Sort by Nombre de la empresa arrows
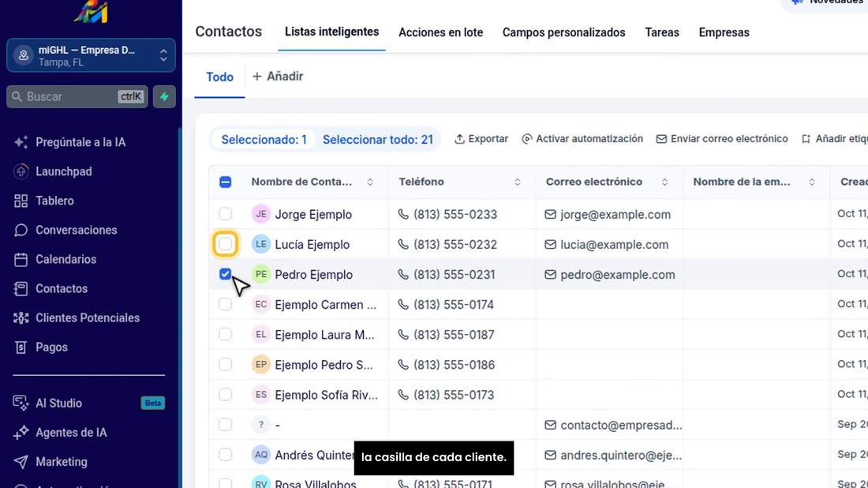This screenshot has height=488, width=868. 811,182
